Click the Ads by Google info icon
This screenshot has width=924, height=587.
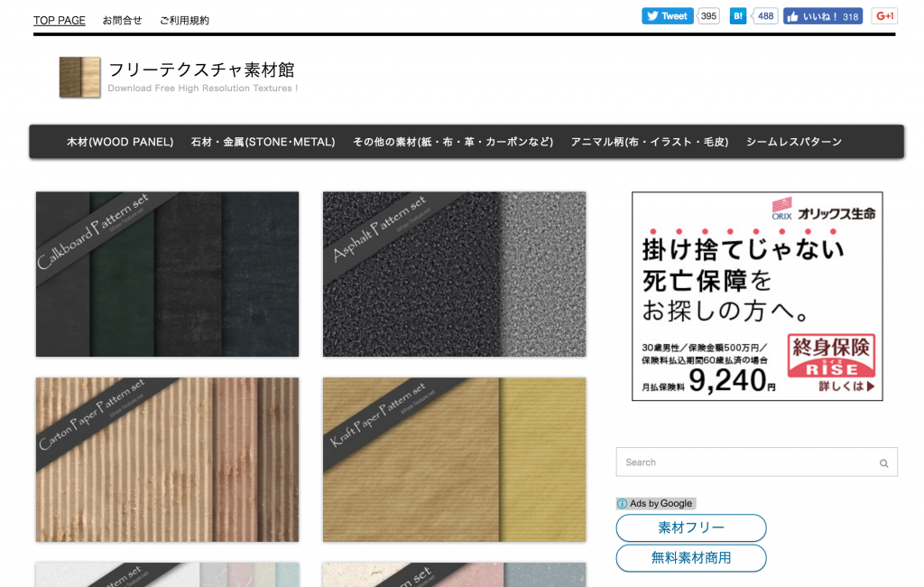(x=622, y=504)
